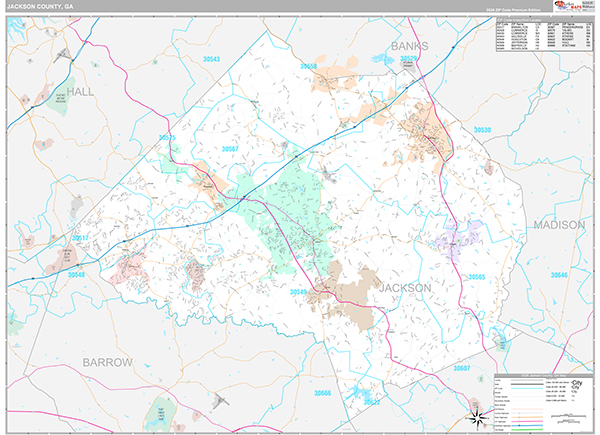Click ZIP code label 30575
The height and width of the screenshot is (435, 600).
coord(167,138)
